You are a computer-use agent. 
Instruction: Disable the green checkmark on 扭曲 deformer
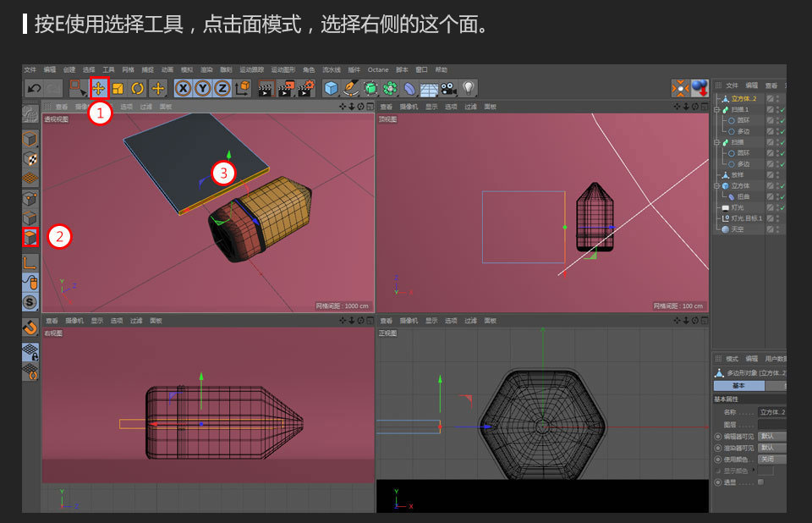781,196
